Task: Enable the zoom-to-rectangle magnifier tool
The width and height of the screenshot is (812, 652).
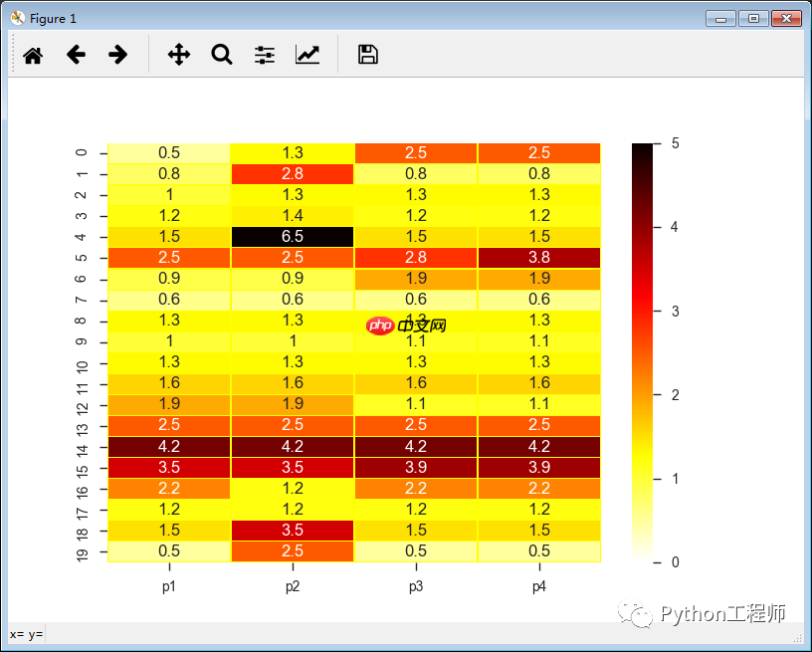Action: click(222, 54)
